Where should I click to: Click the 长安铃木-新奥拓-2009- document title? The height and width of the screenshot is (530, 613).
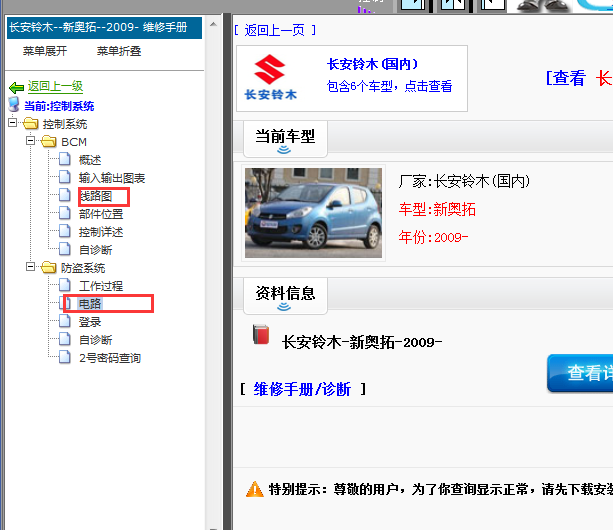(362, 342)
